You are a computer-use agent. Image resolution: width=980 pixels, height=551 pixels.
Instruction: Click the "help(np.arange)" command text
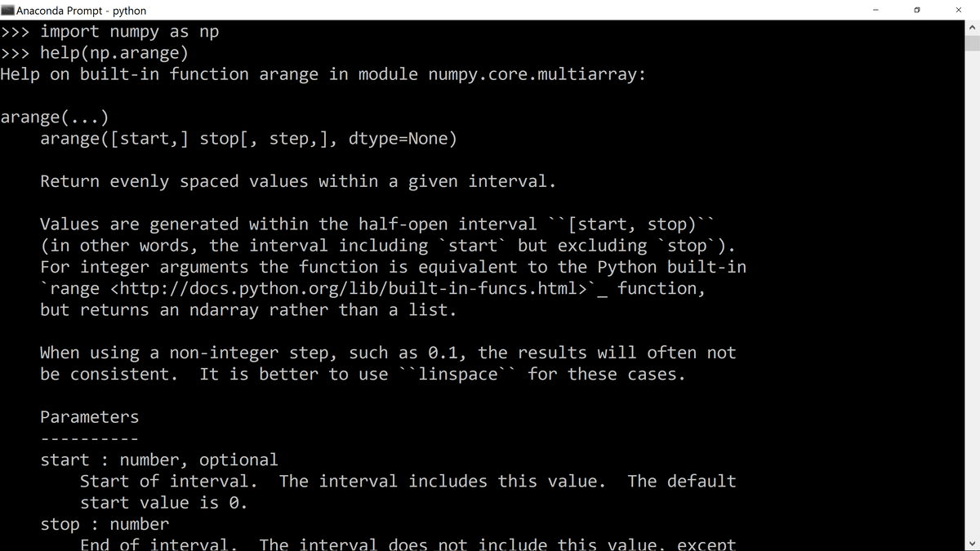(114, 53)
